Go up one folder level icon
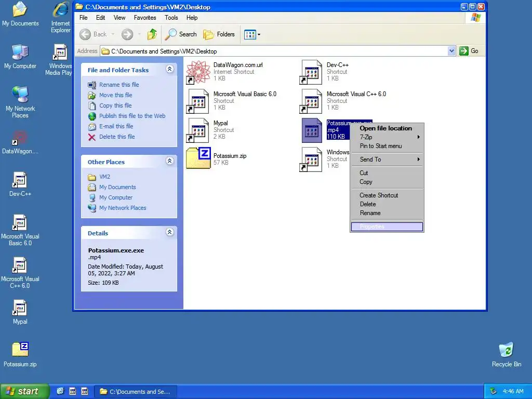 pos(152,34)
